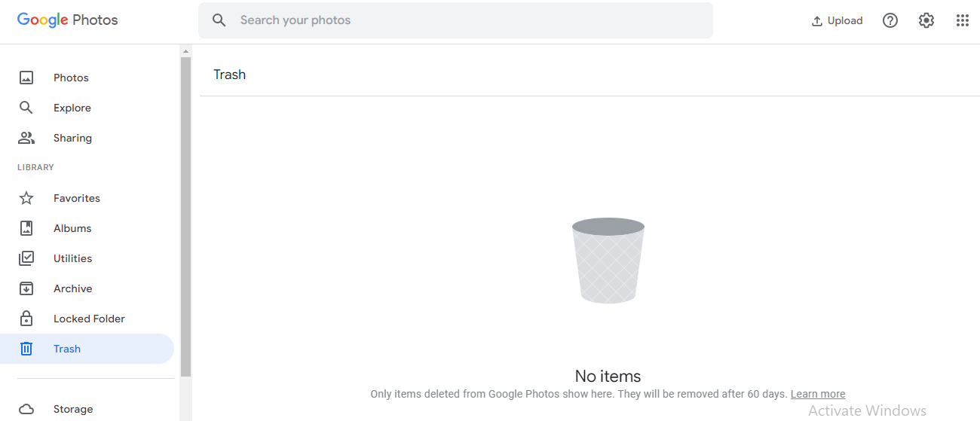Viewport: 980px width, 421px height.
Task: Click the Sharing people icon
Action: coord(26,138)
